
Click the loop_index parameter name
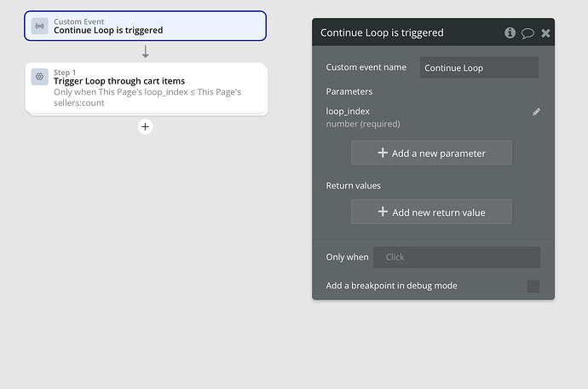348,111
